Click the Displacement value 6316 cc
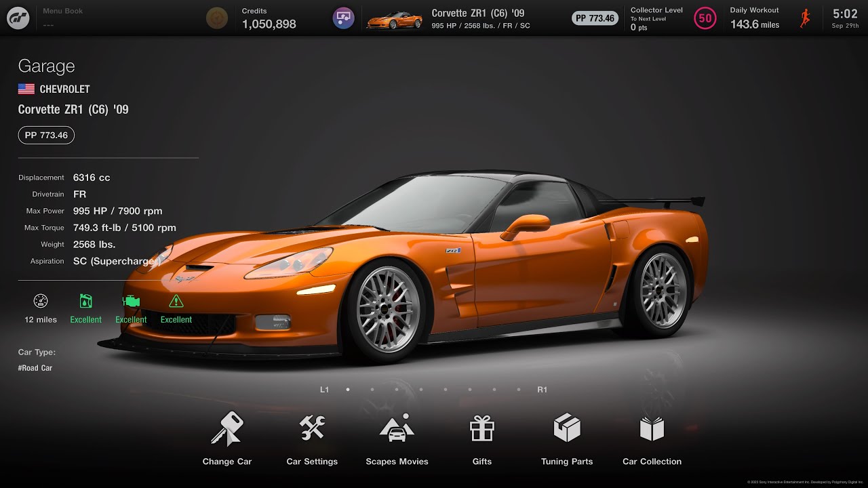The width and height of the screenshot is (868, 488). 92,178
